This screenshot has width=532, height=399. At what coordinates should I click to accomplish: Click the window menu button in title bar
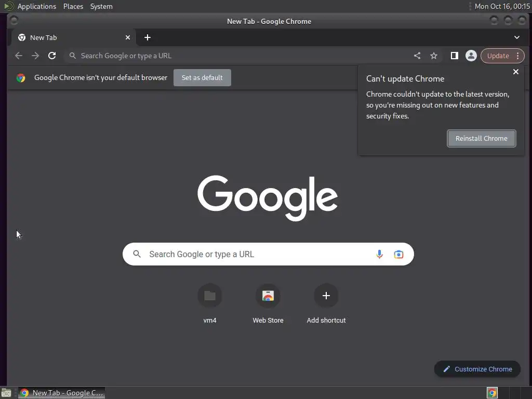14,21
